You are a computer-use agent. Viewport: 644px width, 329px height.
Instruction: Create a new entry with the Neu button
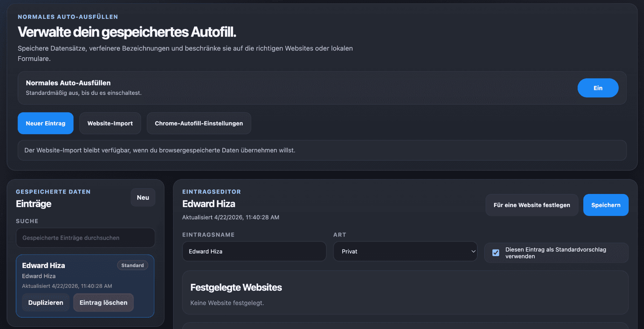click(x=143, y=197)
